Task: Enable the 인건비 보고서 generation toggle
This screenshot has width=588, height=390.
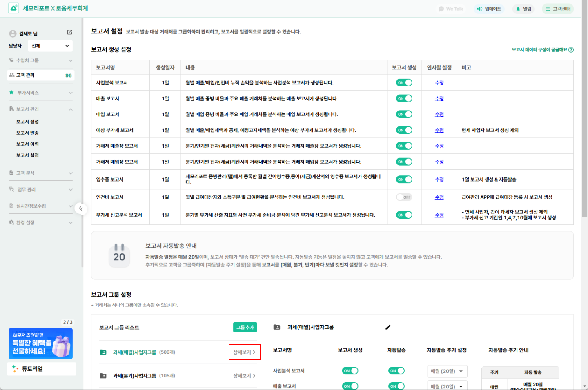Action: click(404, 197)
